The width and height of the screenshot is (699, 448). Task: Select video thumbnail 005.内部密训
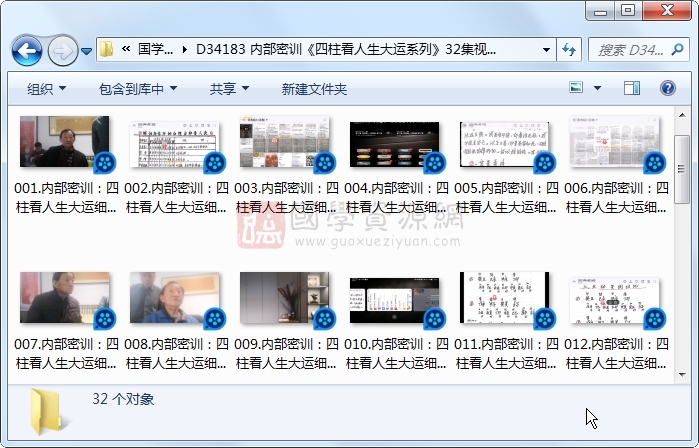point(504,144)
